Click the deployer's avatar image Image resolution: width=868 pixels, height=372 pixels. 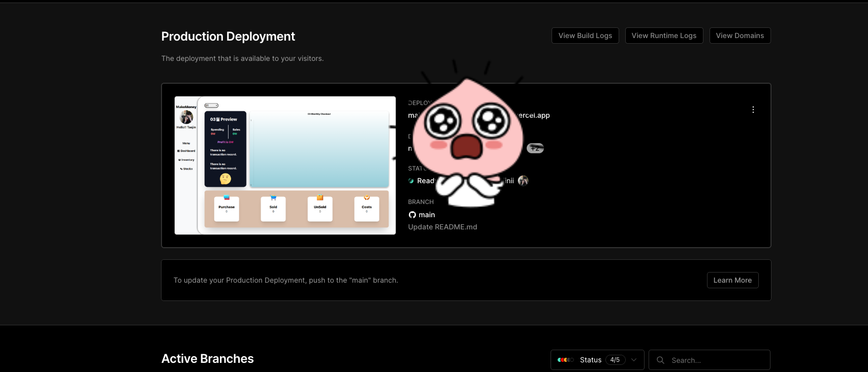[523, 181]
